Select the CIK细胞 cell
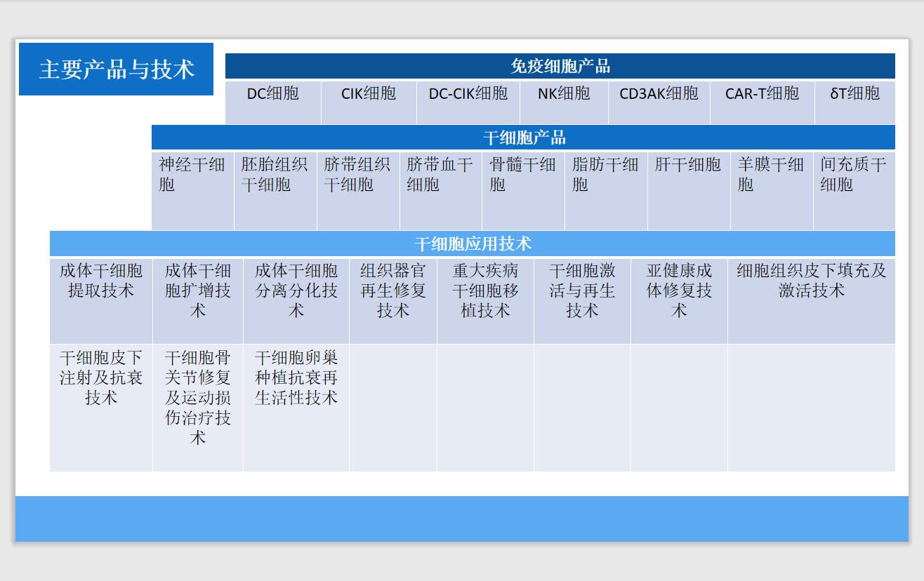This screenshot has height=581, width=924. tap(368, 94)
